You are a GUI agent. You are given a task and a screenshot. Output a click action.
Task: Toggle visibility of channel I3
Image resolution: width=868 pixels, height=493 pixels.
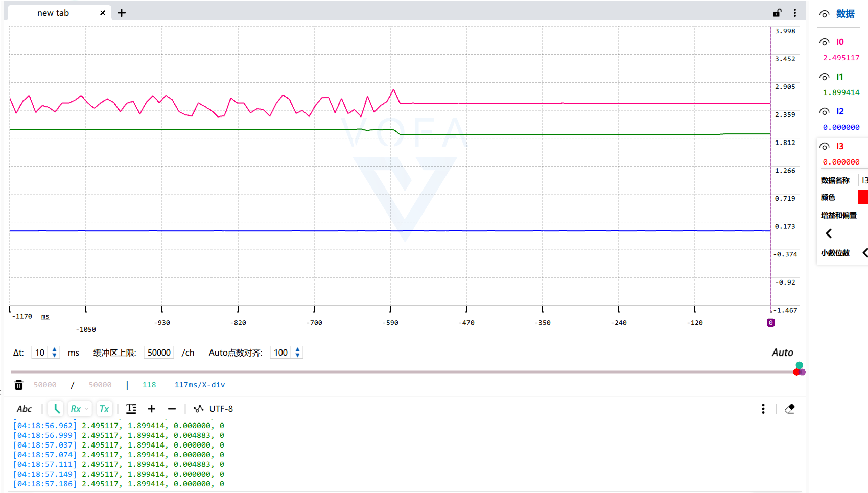click(825, 146)
